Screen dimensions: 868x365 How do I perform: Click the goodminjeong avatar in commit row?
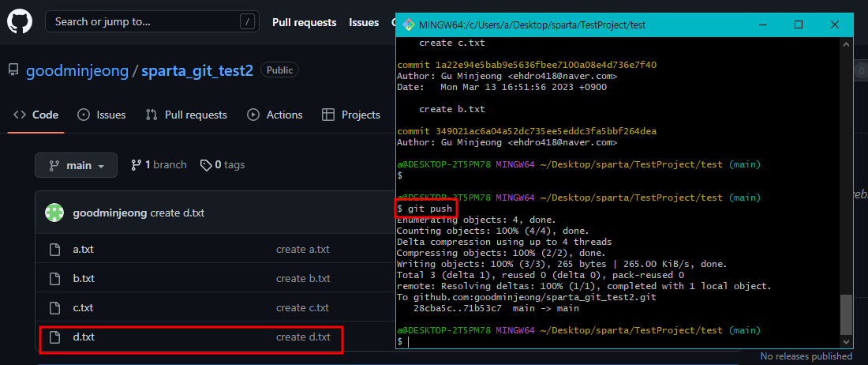point(54,213)
